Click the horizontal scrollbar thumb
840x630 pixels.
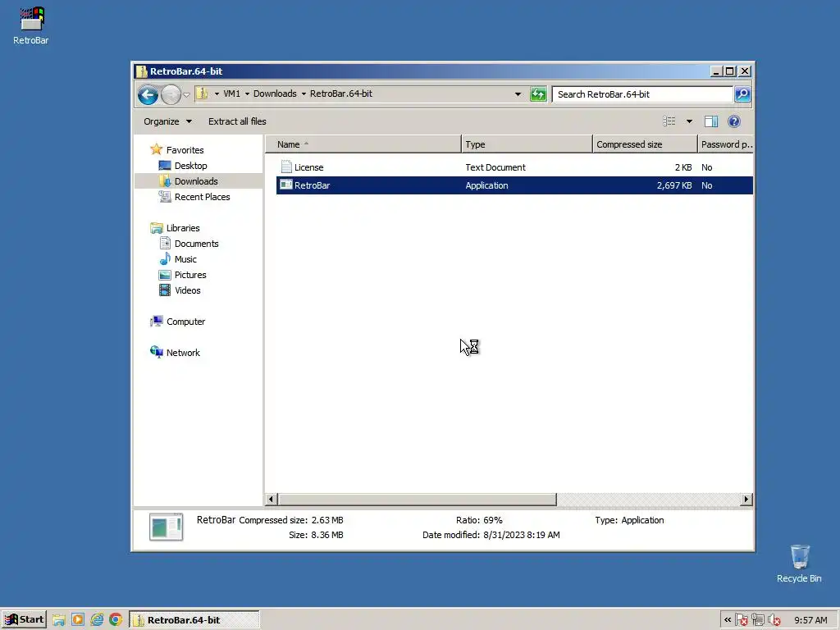[x=417, y=500]
